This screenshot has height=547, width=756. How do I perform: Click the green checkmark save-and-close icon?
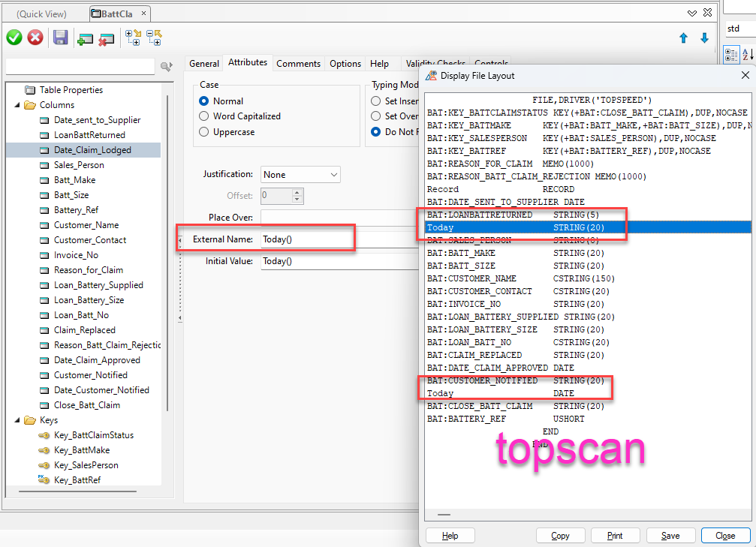[14, 38]
